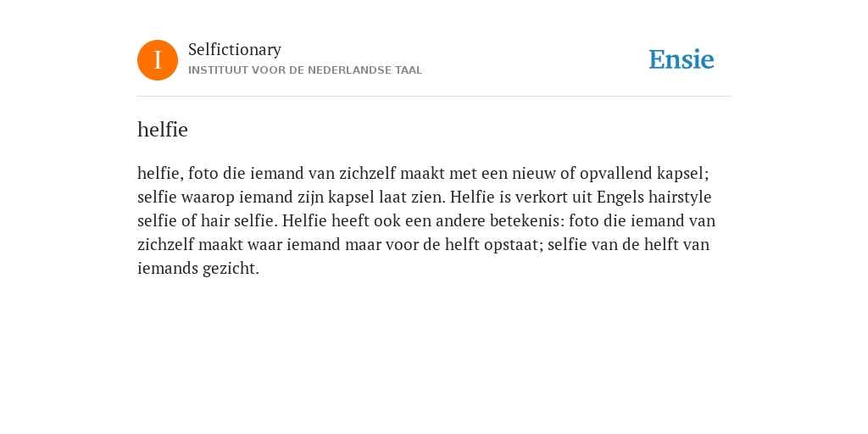Click the line starting "selfie waarop iemand"
Image resolution: width=868 pixels, height=434 pixels.
coord(424,198)
